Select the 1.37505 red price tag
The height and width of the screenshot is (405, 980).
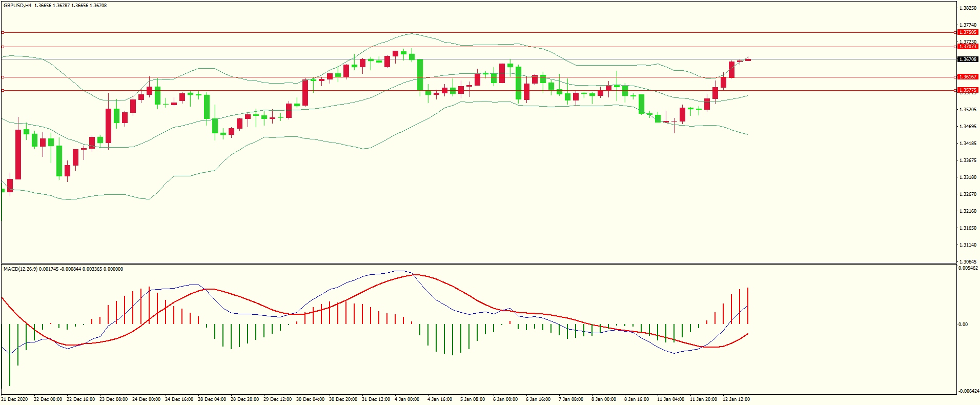(968, 32)
